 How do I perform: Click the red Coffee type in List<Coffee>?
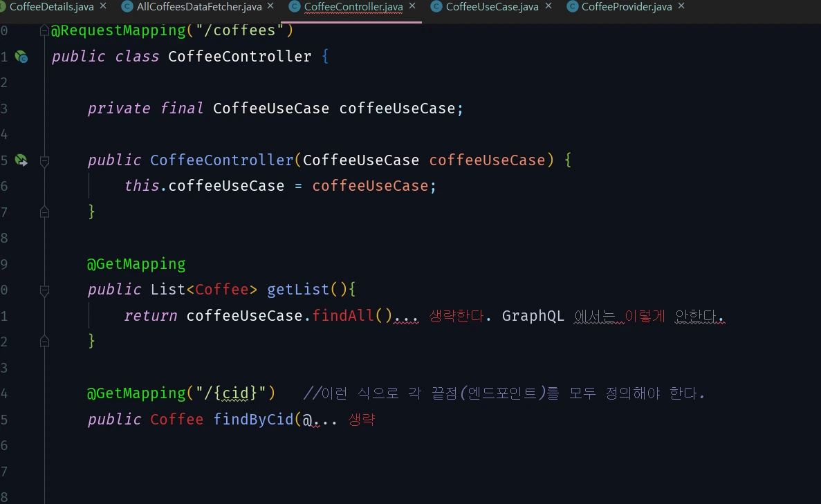[x=222, y=290]
